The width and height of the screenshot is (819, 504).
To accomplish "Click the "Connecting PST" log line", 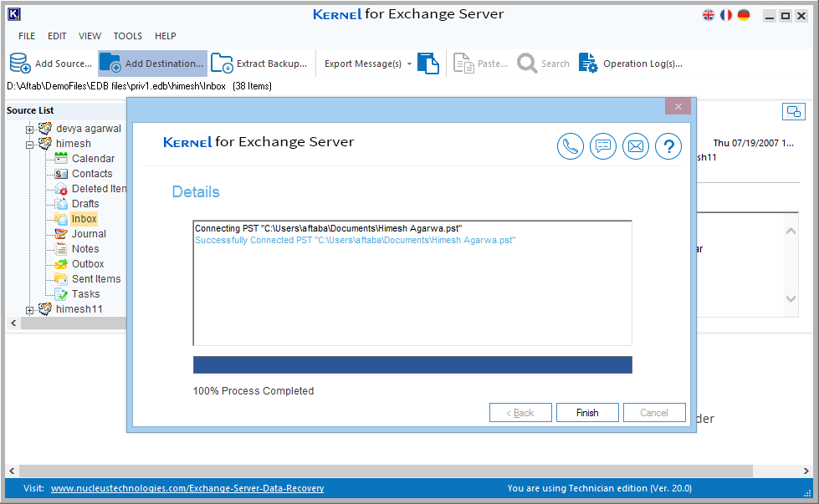I will click(329, 228).
